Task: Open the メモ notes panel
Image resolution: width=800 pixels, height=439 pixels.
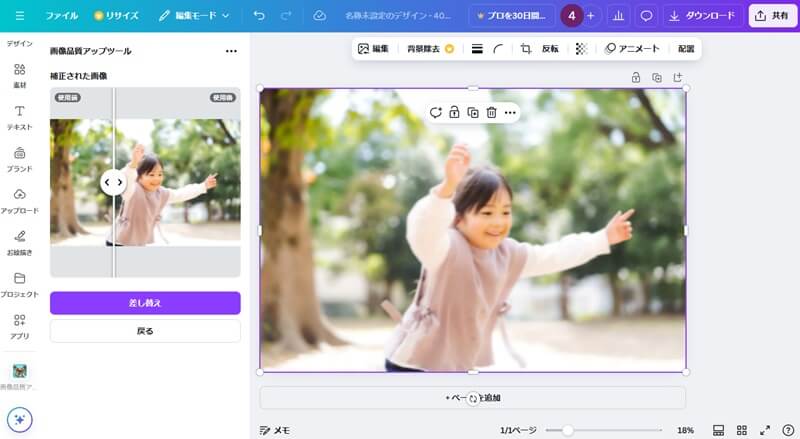Action: [275, 430]
